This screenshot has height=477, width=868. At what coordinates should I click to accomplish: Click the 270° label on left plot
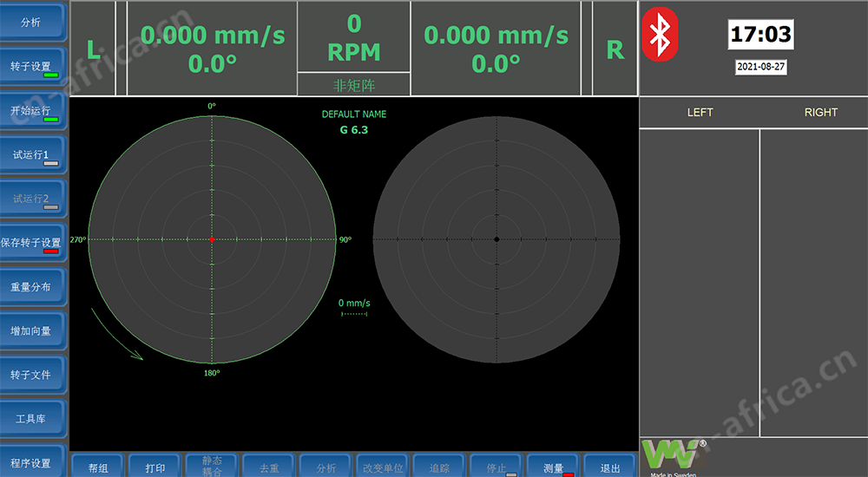(x=78, y=239)
